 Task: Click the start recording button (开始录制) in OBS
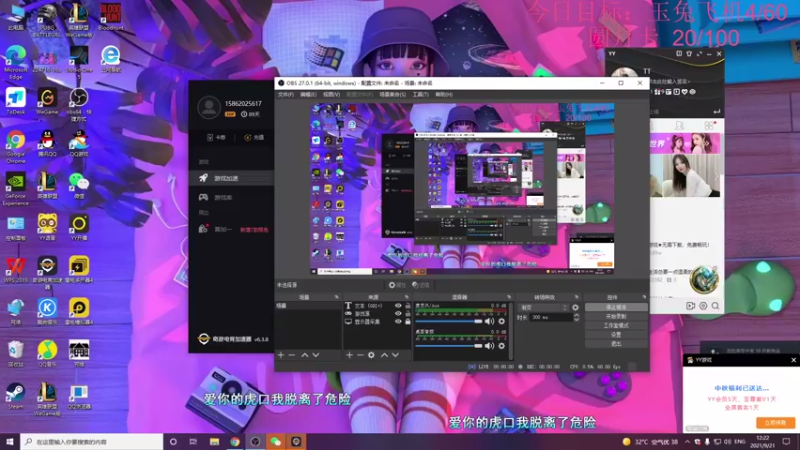click(616, 316)
